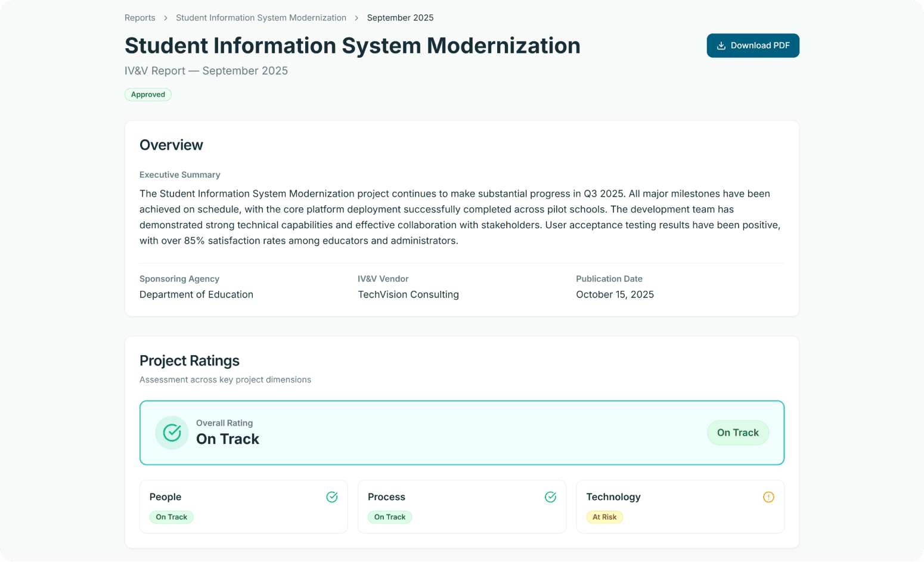This screenshot has height=562, width=924.
Task: Click the green check icon beside People
Action: tap(332, 496)
